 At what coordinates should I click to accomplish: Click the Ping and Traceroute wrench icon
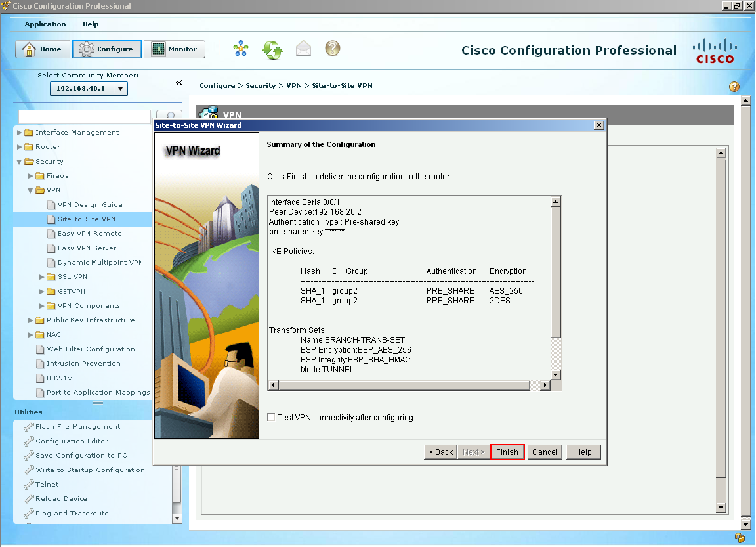pyautogui.click(x=29, y=514)
